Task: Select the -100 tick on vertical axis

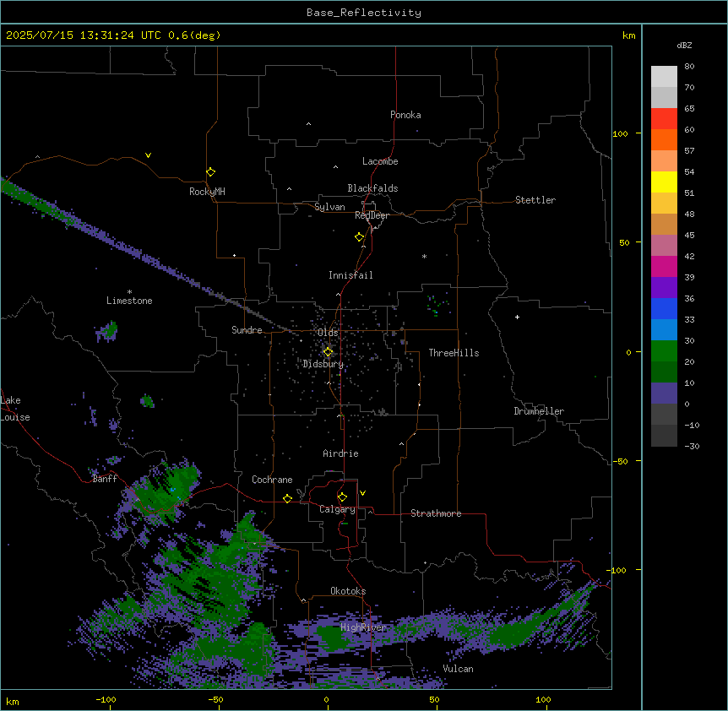Action: point(617,570)
